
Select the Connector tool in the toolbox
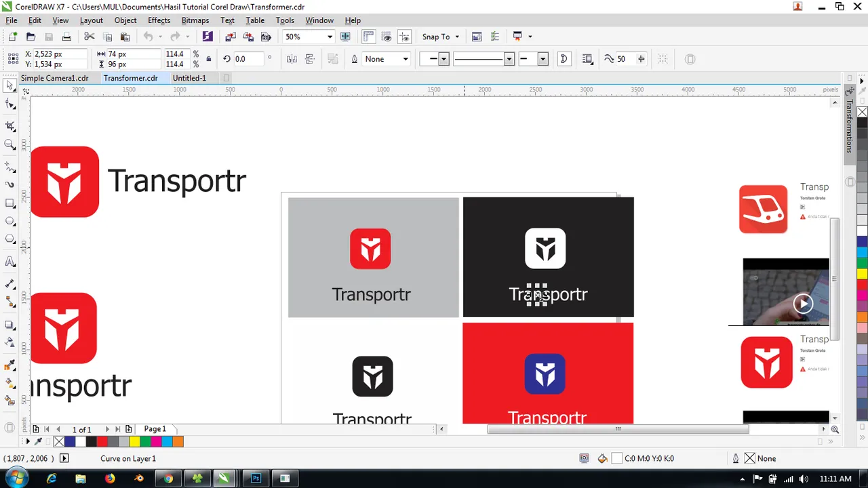point(9,302)
